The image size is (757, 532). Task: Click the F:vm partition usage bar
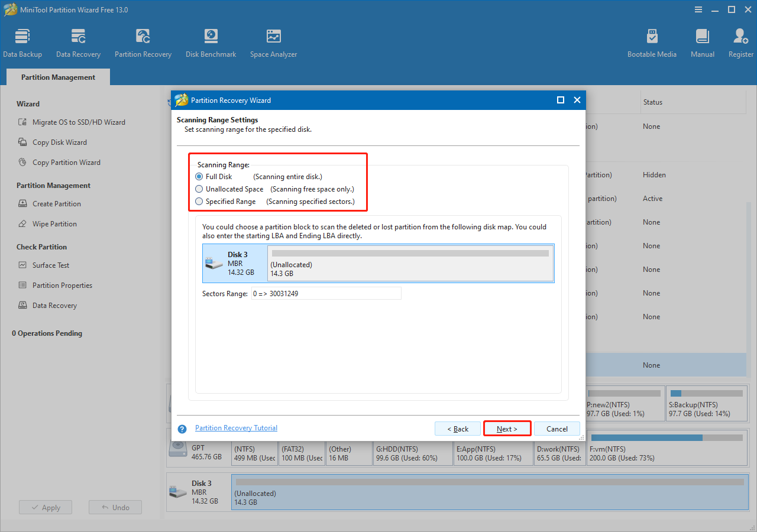tap(667, 438)
